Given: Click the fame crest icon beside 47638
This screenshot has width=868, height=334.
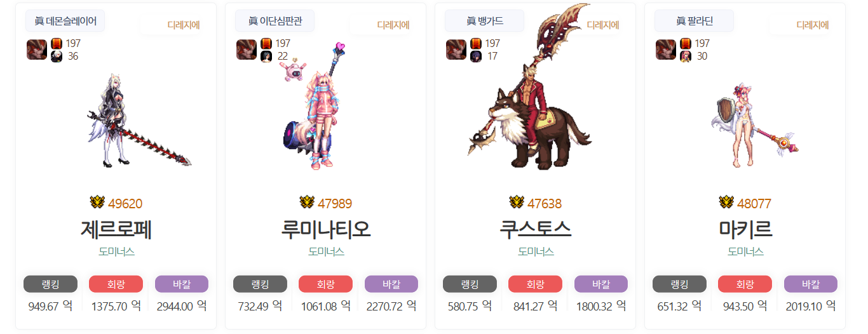Looking at the screenshot, I should pos(517,203).
